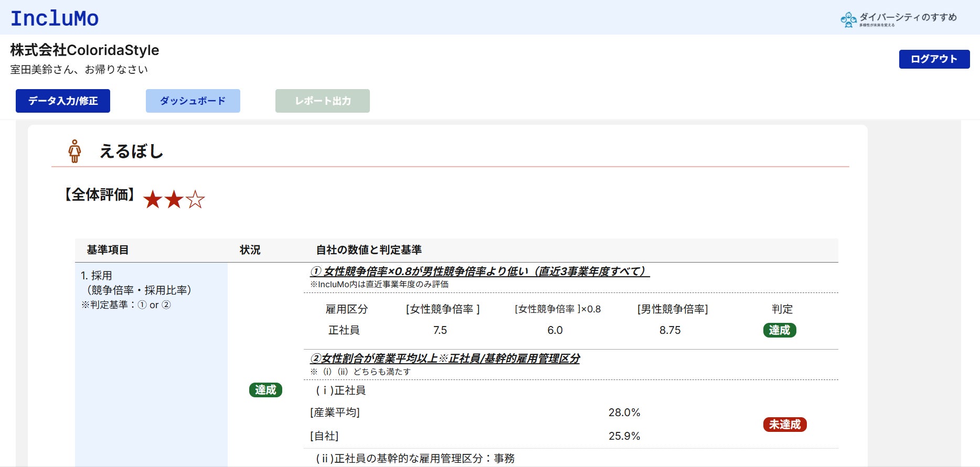Viewport: 980px width, 467px height.
Task: Click the 状況 column header
Action: point(250,250)
